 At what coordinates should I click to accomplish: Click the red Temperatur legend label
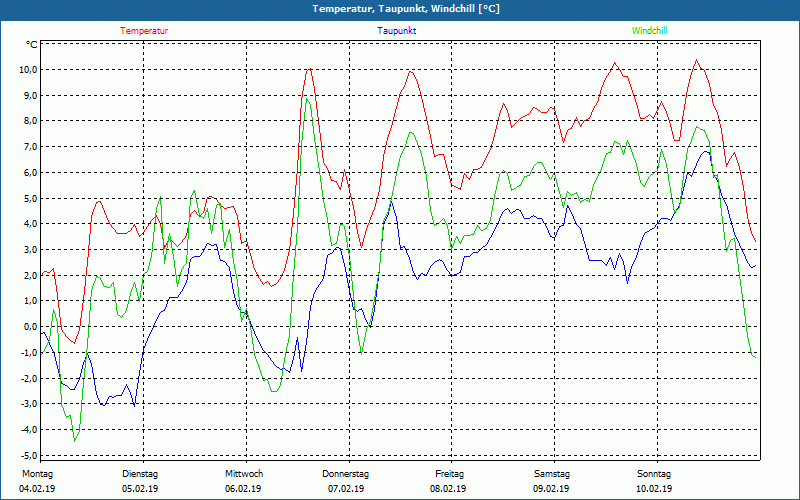144,31
